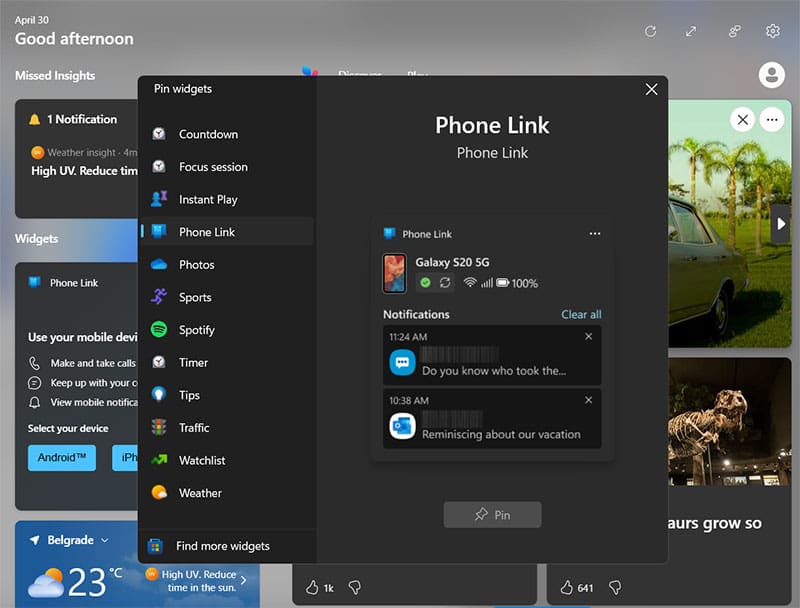
Task: Click the expand view icon in header
Action: point(691,31)
